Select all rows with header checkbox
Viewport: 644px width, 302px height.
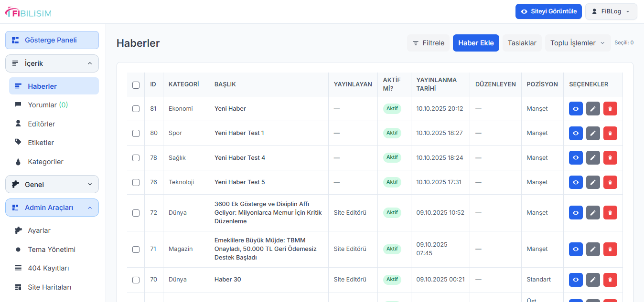point(136,85)
